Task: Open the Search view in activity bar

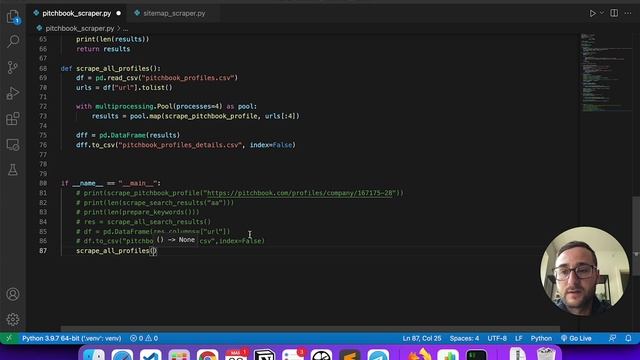Action: [x=13, y=41]
